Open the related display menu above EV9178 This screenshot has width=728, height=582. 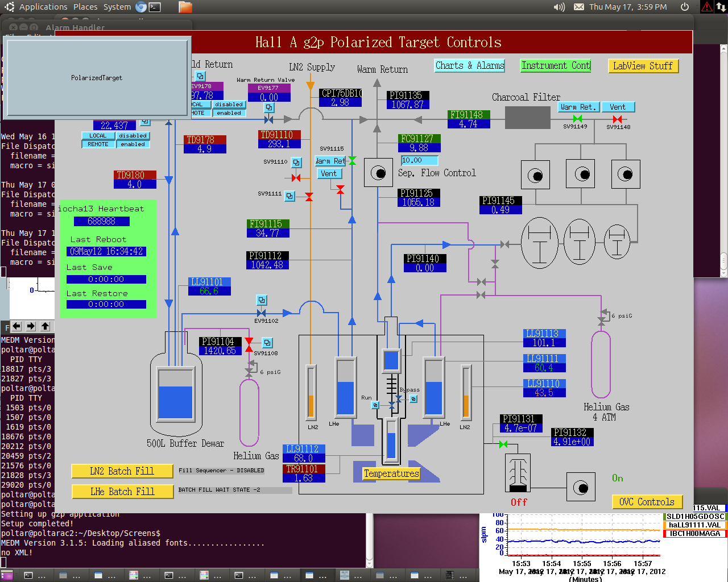pos(200,76)
